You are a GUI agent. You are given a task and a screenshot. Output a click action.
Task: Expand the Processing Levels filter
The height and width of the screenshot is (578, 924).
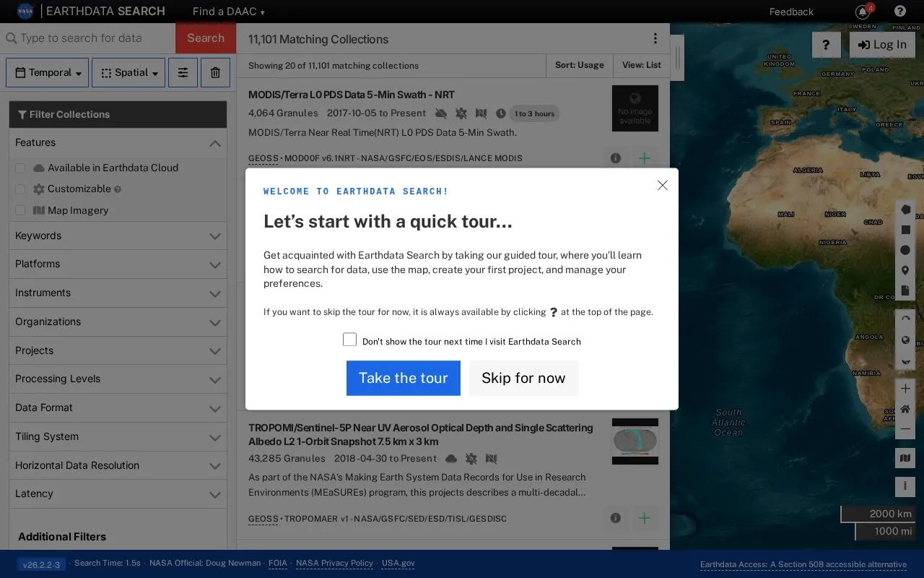(x=118, y=379)
